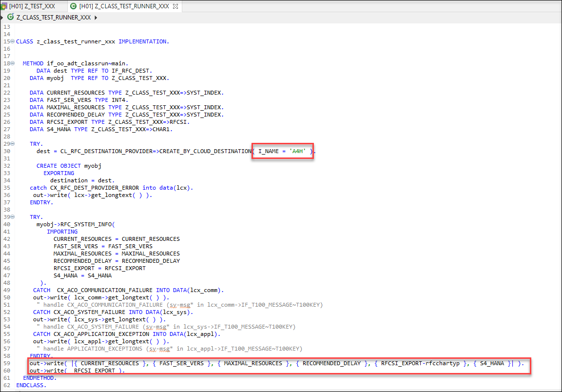Click line number 59 in the gutter
The width and height of the screenshot is (562, 392).
[7, 363]
